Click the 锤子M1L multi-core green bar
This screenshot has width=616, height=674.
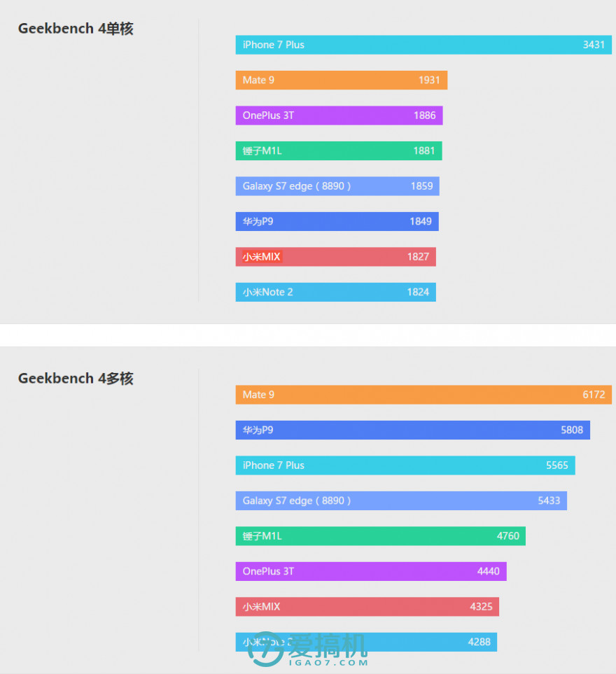click(x=380, y=536)
